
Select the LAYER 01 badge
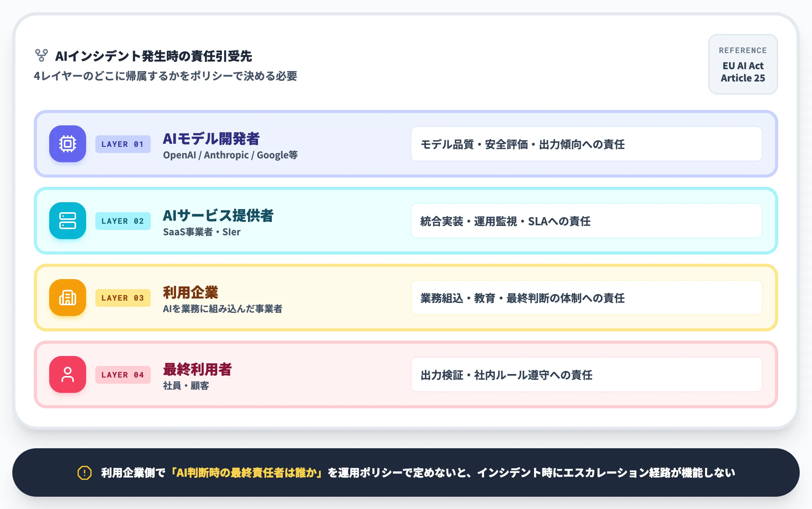pos(123,144)
